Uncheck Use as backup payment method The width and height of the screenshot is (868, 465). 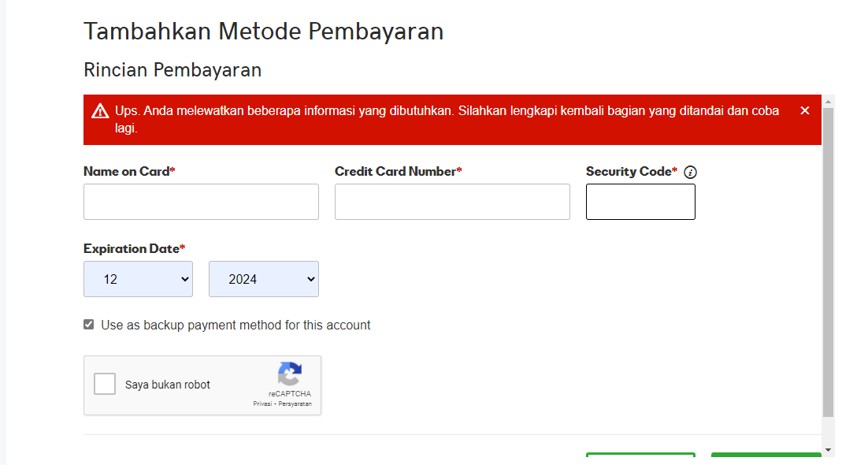click(x=88, y=324)
